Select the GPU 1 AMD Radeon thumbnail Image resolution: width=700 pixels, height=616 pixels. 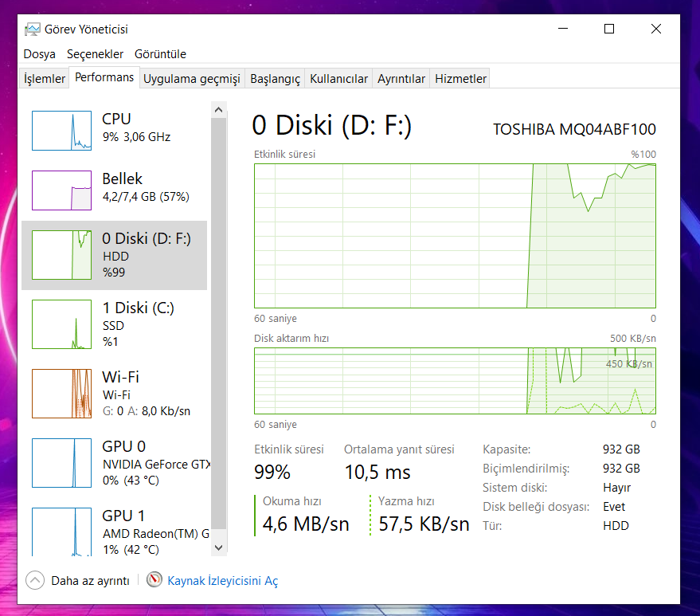(61, 532)
